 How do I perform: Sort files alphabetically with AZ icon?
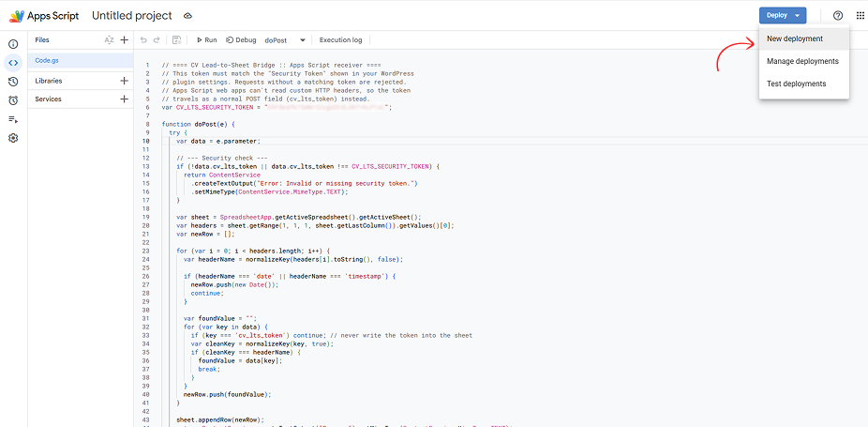click(109, 40)
